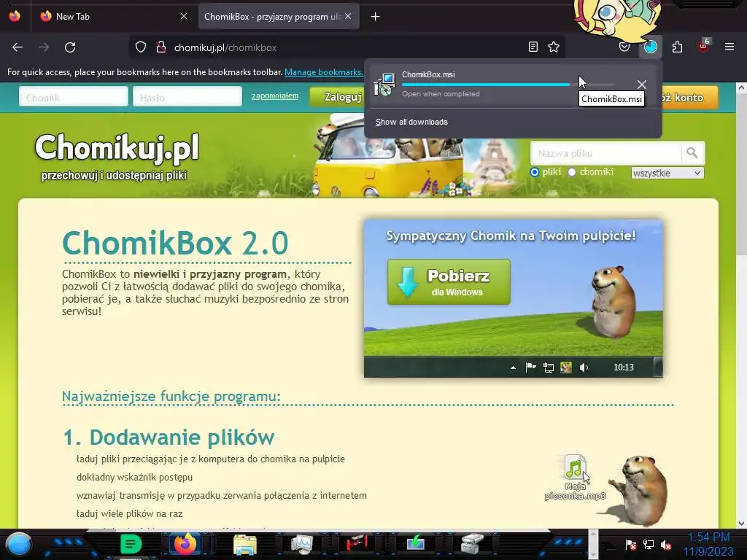This screenshot has height=560, width=747.
Task: Bookmark this page with the star icon
Action: tap(554, 47)
